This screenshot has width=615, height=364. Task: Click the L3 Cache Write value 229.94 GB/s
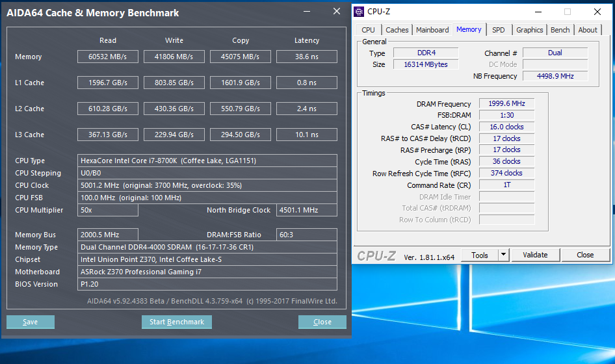tap(174, 135)
